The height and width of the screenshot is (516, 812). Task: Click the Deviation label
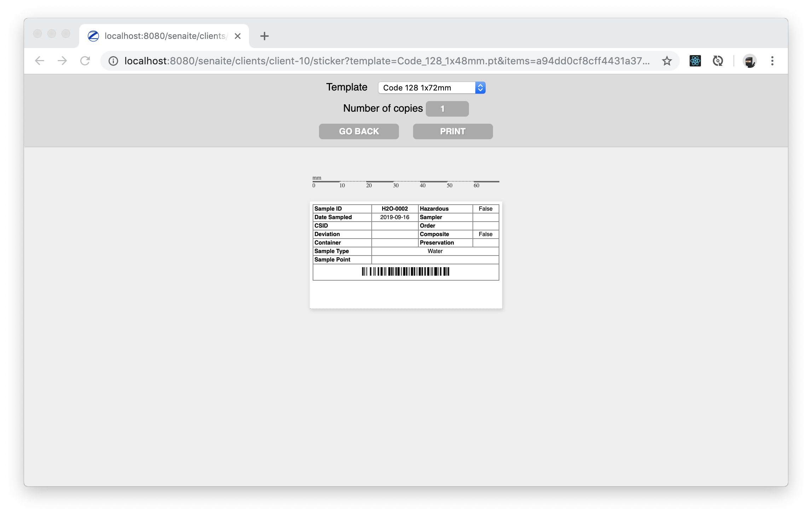[x=327, y=234]
